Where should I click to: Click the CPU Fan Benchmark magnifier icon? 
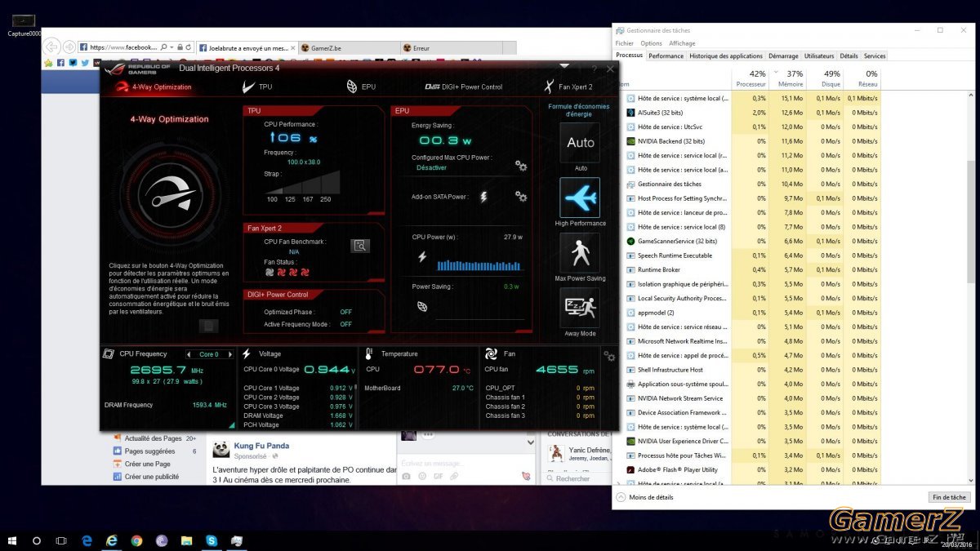pos(360,246)
